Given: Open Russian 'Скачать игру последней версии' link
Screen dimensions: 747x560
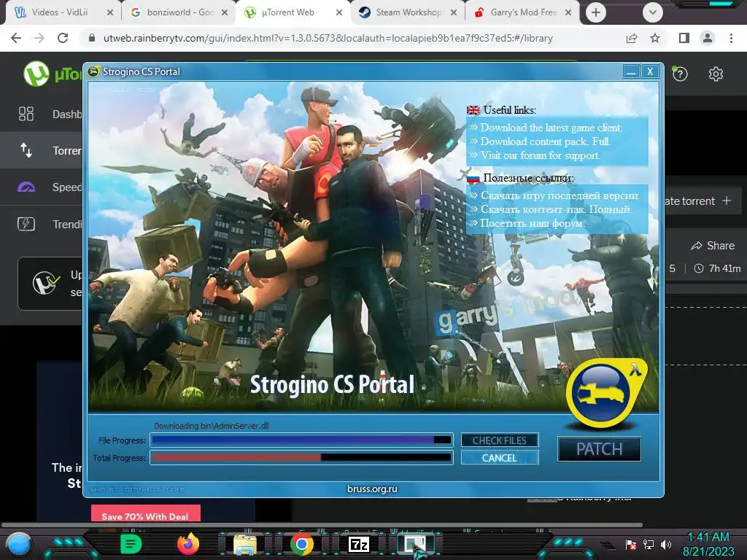Looking at the screenshot, I should pyautogui.click(x=560, y=195).
